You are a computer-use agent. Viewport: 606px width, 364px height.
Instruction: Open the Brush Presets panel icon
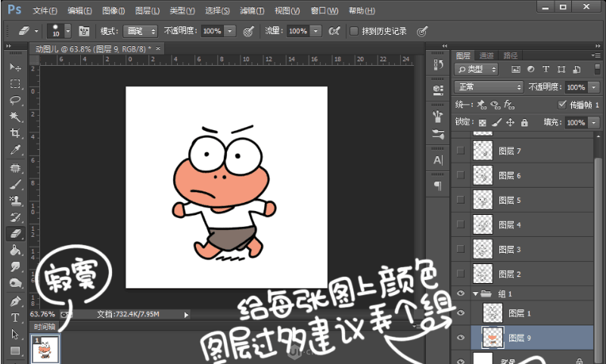tap(438, 134)
